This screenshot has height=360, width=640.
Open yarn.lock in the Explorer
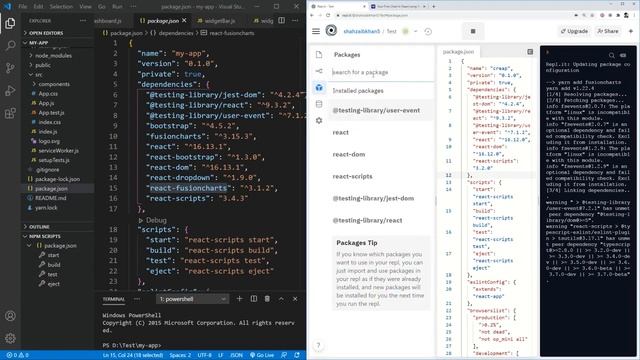pyautogui.click(x=46, y=208)
